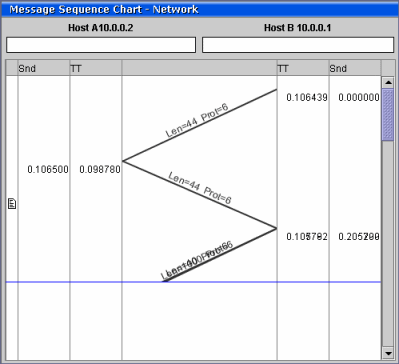Click the vertical scrollbar thumb
This screenshot has width=399, height=364.
tap(388, 115)
